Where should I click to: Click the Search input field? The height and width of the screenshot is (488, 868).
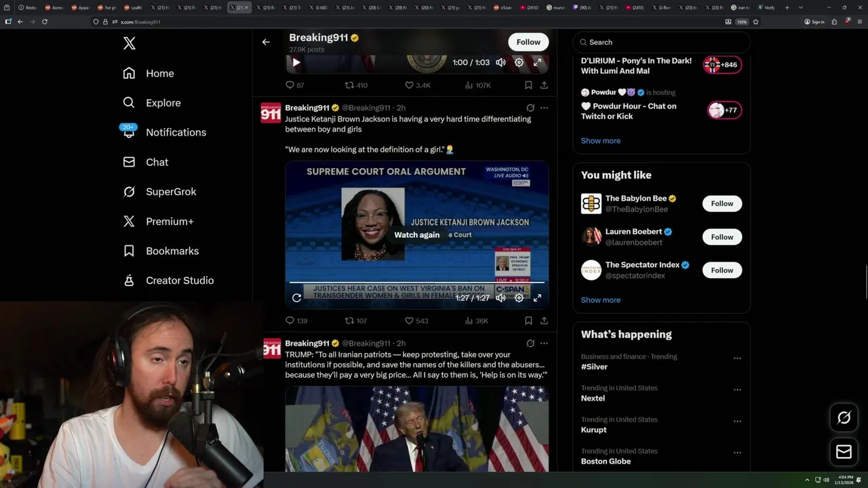(x=662, y=42)
